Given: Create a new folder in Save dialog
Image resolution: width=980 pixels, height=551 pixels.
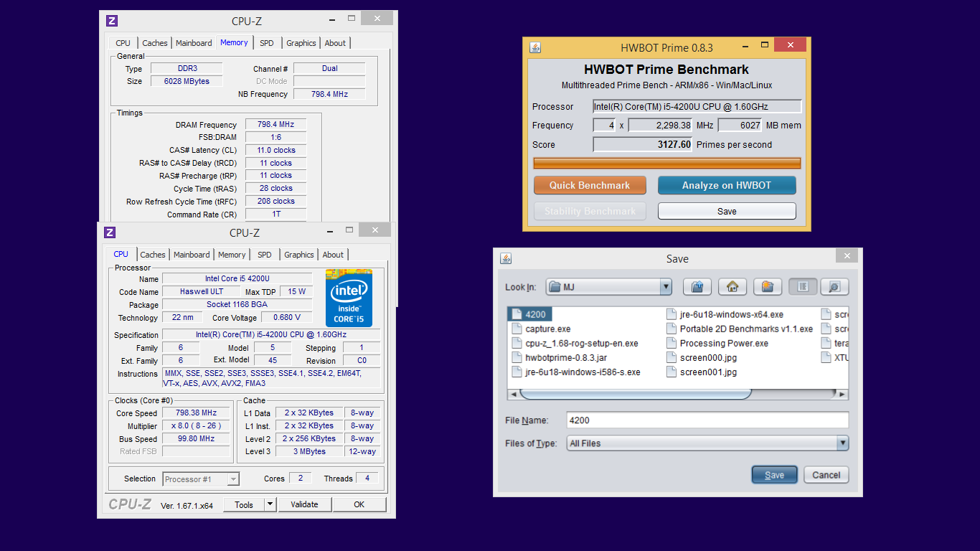Looking at the screenshot, I should tap(767, 287).
